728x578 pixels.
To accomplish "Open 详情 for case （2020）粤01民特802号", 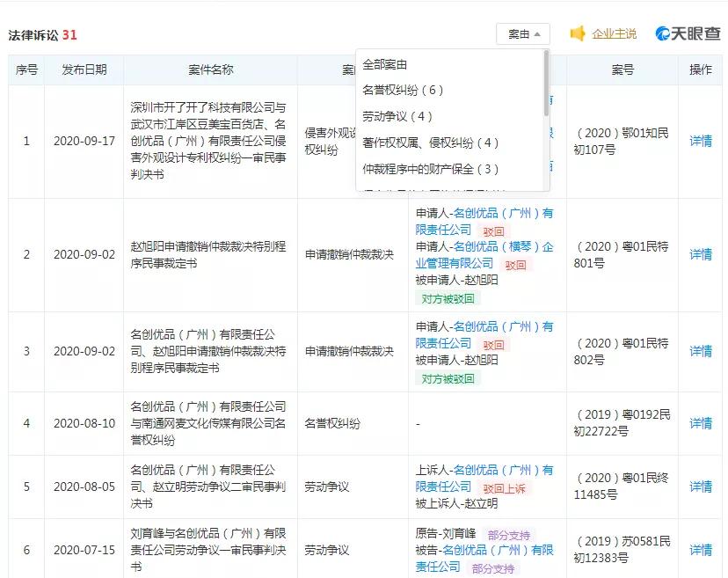I will 700,353.
